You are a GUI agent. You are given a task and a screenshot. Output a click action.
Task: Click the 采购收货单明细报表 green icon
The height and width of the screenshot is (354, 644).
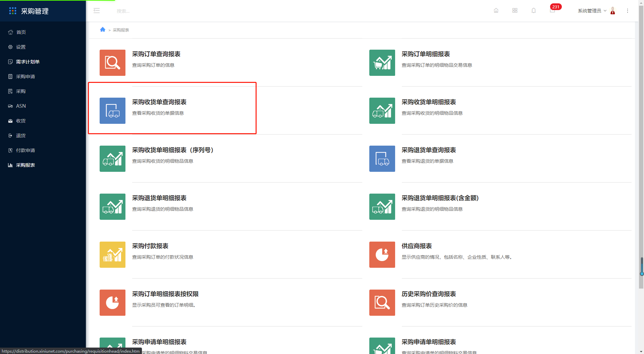click(382, 111)
